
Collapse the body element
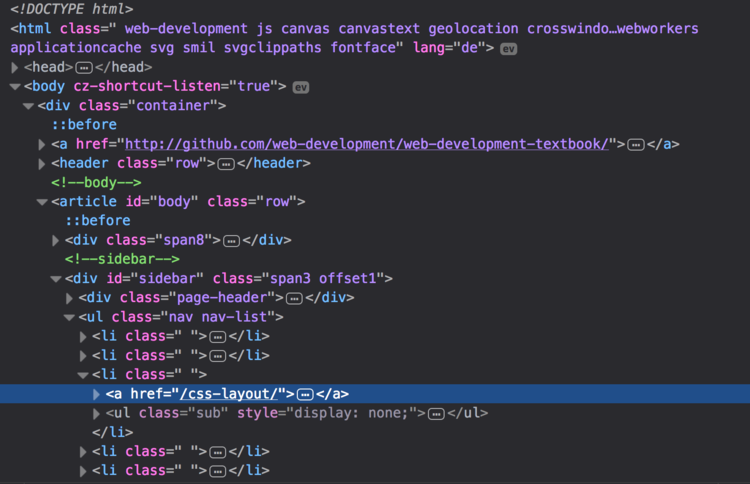15,87
